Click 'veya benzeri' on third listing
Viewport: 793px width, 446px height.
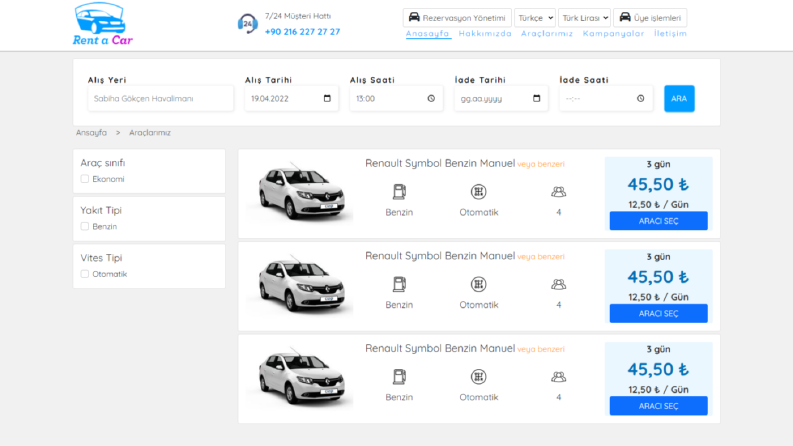[x=541, y=349]
